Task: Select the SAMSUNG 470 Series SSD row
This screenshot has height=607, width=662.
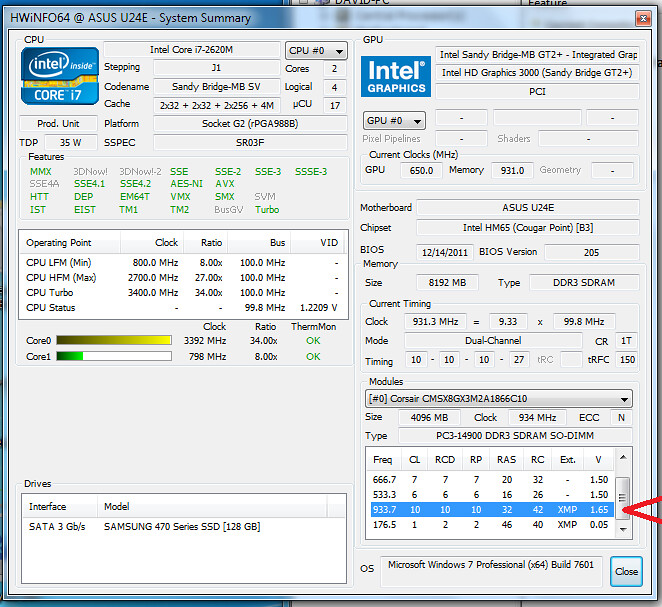Action: [x=183, y=526]
